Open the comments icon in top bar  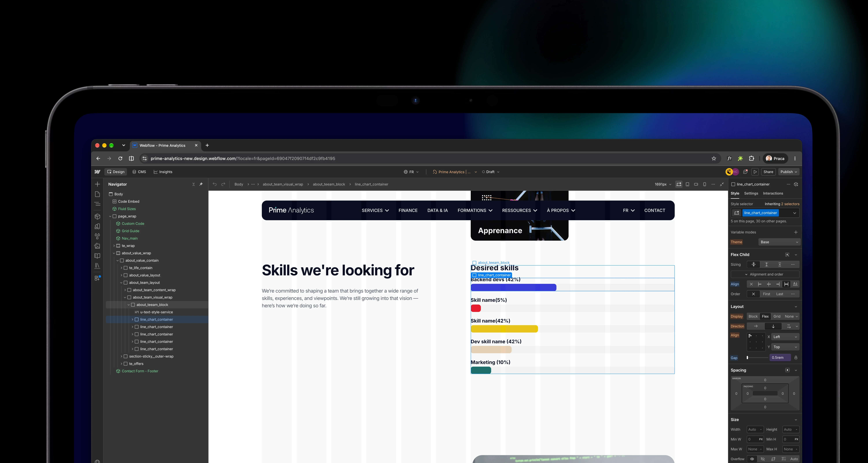click(745, 172)
